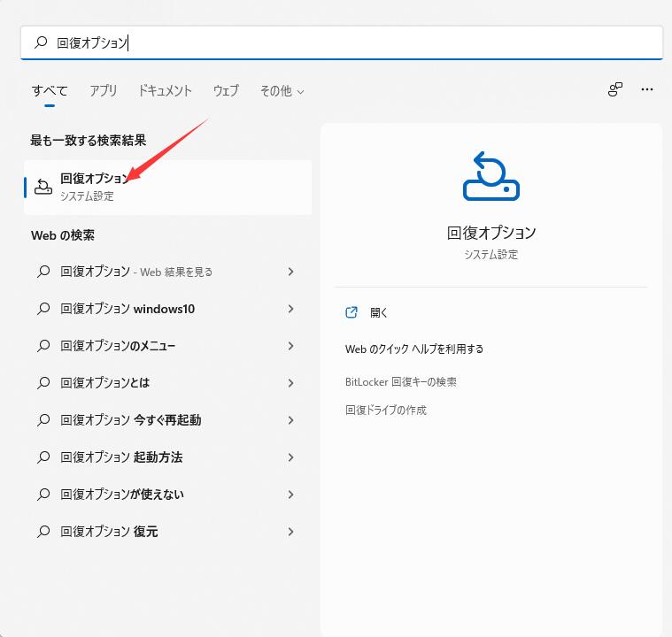
Task: Click the large recovery icon in preview pane
Action: click(x=491, y=176)
